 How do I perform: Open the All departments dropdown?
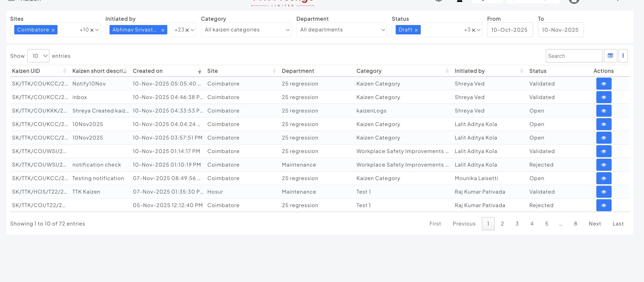(x=341, y=30)
